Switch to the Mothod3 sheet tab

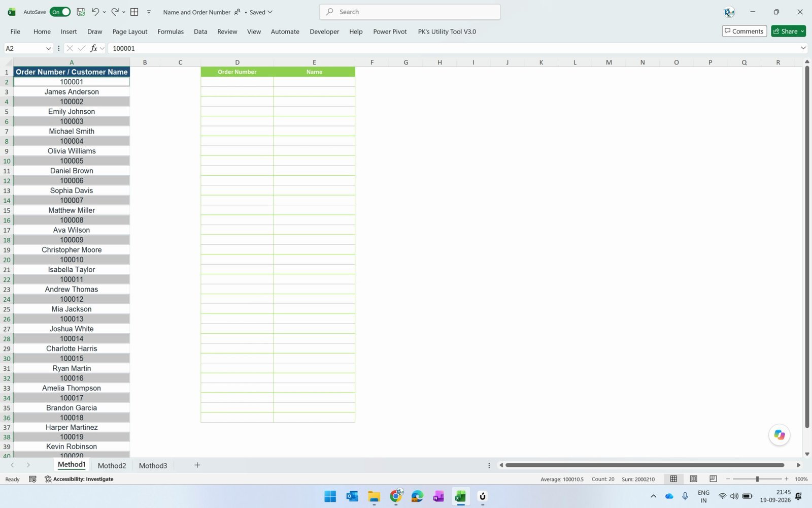153,465
